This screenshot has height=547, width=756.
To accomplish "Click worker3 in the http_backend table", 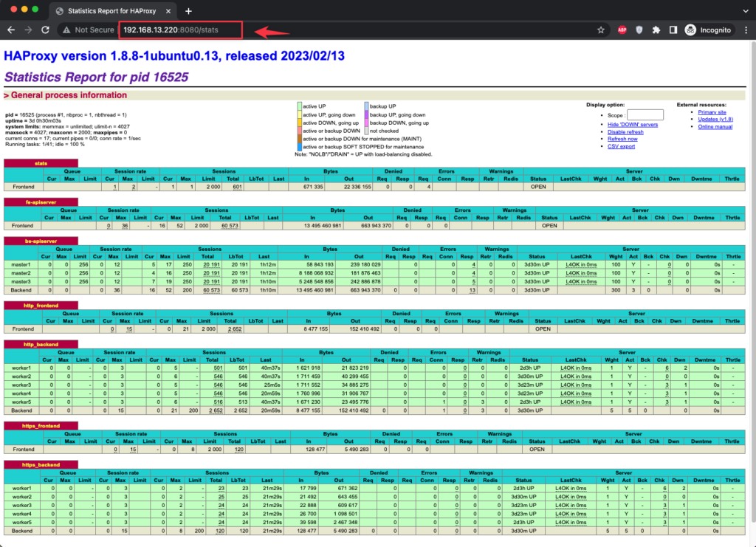I will (x=21, y=385).
